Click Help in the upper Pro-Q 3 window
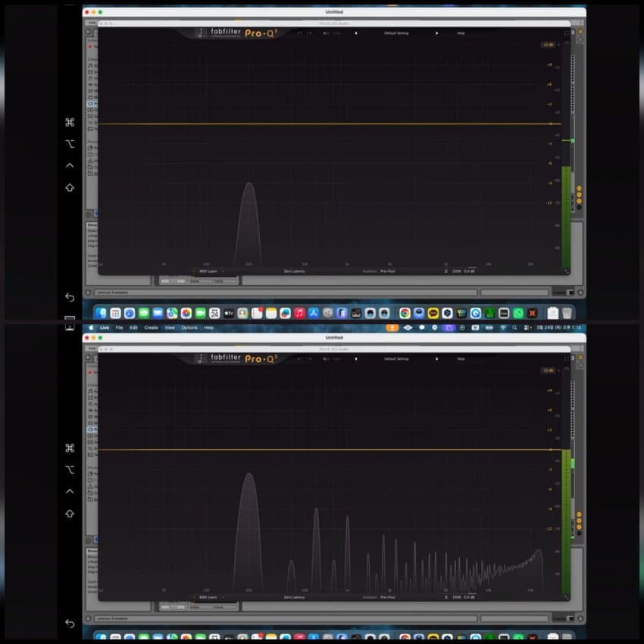Viewport: 644px width, 644px height. click(x=461, y=33)
